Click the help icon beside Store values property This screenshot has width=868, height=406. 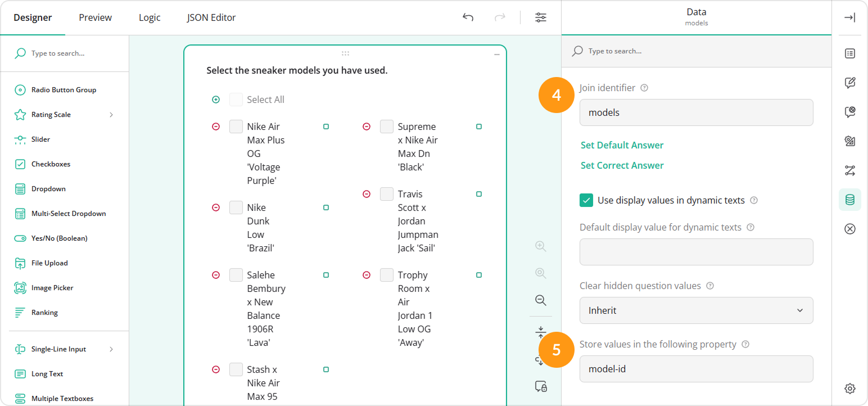(745, 344)
